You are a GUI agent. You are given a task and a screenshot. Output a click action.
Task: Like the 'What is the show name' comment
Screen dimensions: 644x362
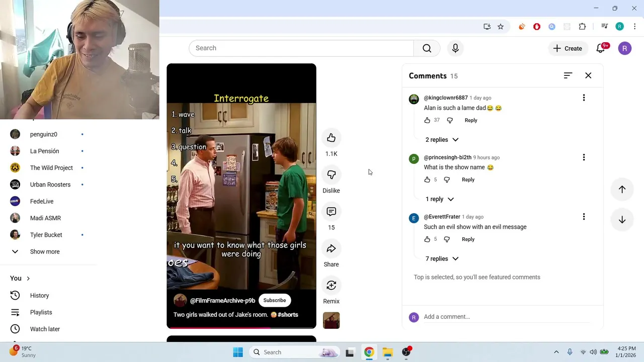click(427, 179)
